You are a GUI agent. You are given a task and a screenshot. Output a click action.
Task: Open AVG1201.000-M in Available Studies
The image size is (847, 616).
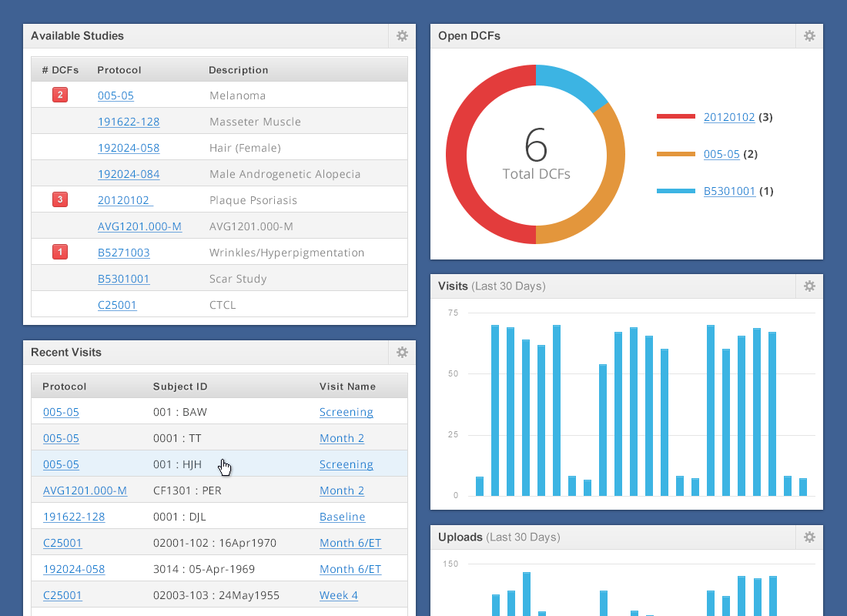(139, 226)
